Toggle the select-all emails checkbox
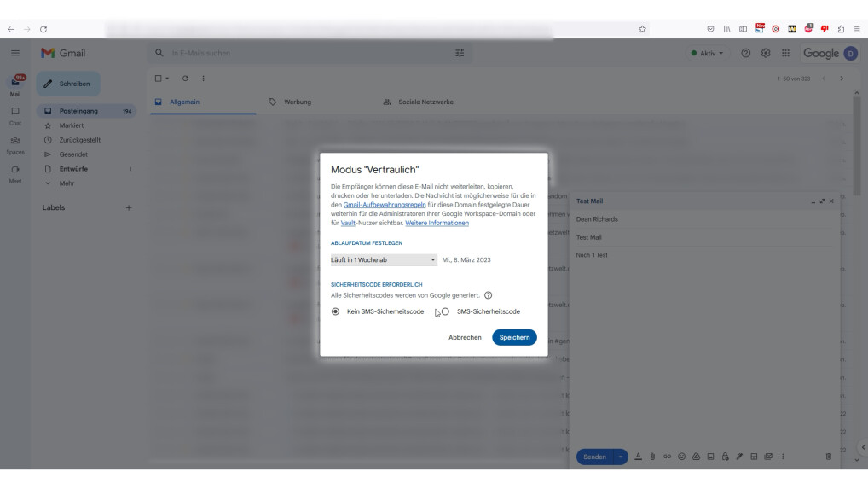This screenshot has width=868, height=489. (x=158, y=79)
